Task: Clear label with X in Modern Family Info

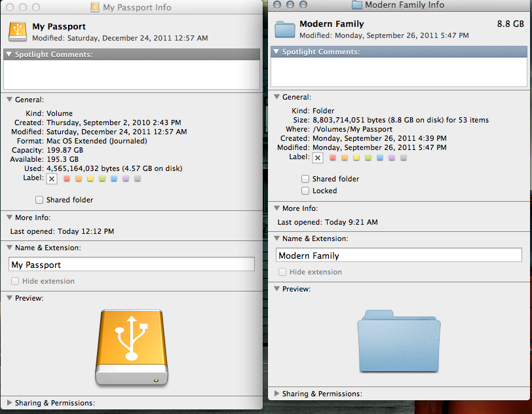Action: [x=318, y=158]
